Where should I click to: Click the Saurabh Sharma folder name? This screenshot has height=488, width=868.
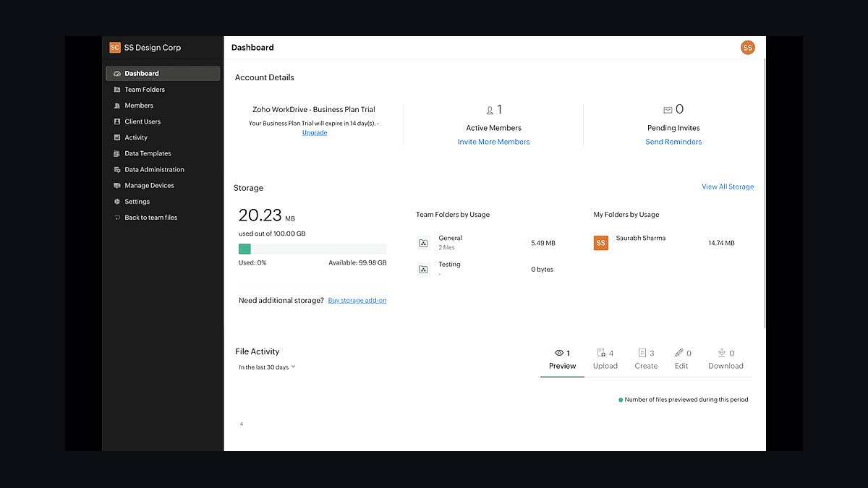(x=641, y=238)
